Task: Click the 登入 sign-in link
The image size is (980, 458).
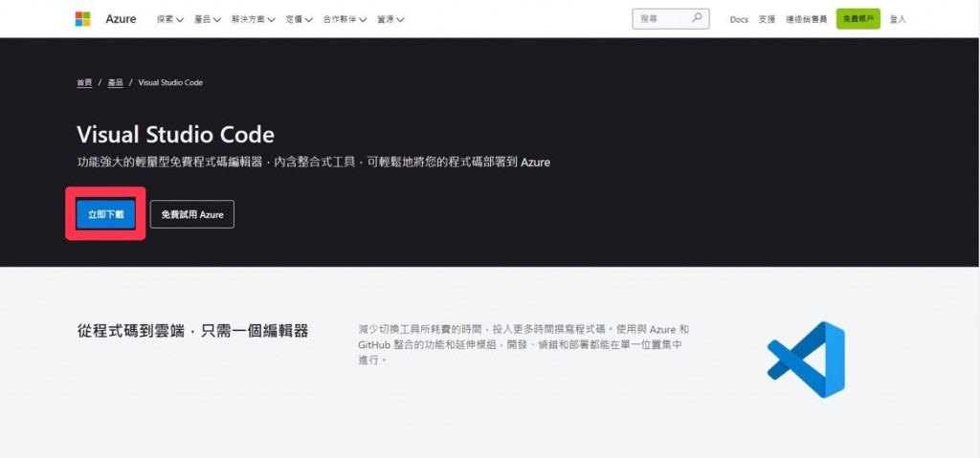Action: click(898, 19)
